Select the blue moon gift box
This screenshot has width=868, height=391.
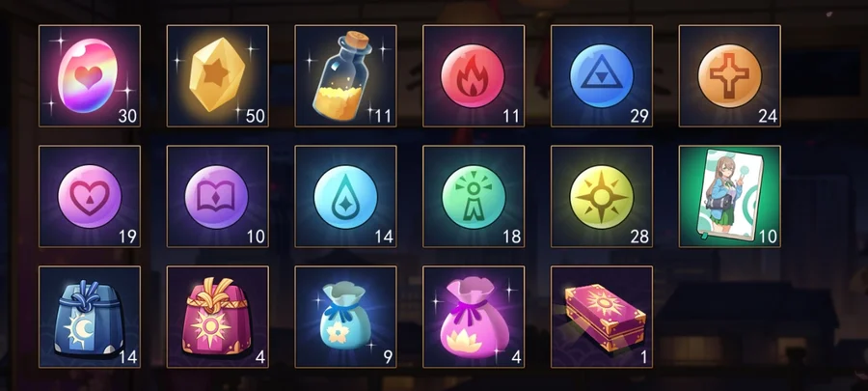tap(90, 317)
